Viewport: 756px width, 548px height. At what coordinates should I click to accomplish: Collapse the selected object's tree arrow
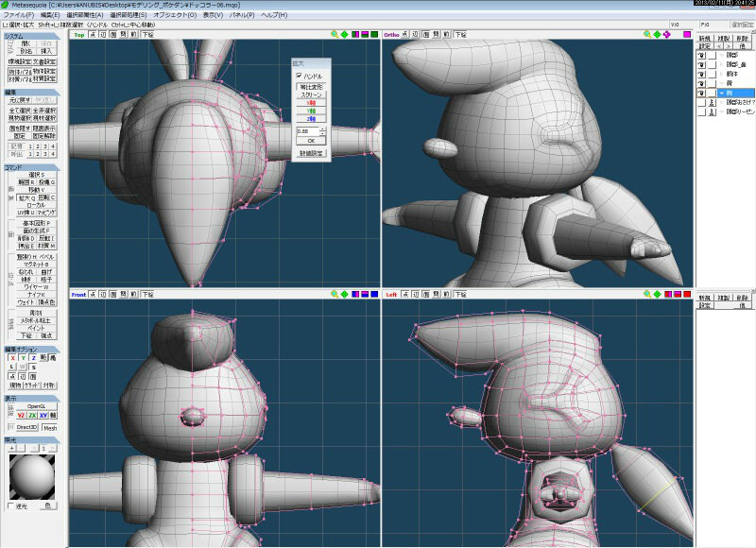point(722,93)
